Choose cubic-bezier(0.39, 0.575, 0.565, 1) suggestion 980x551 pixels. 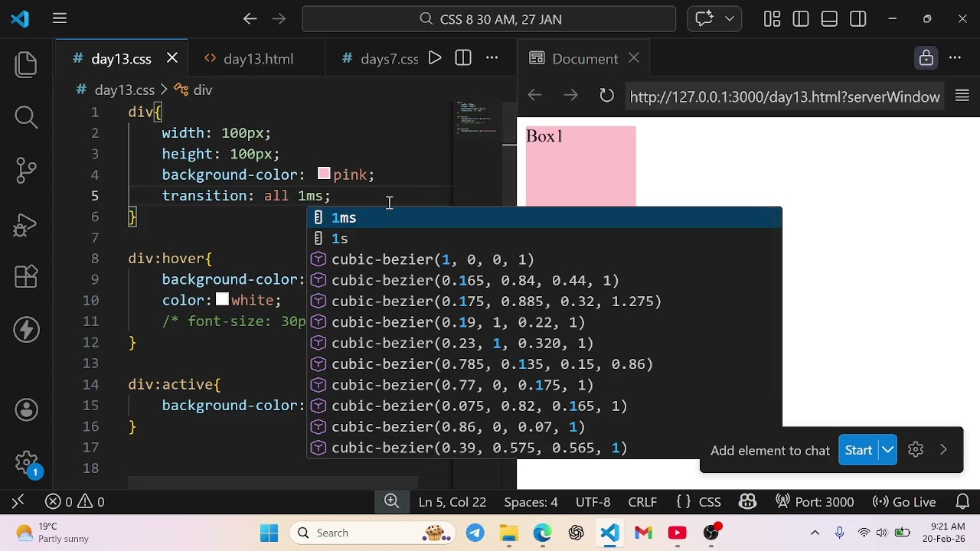pos(544,448)
